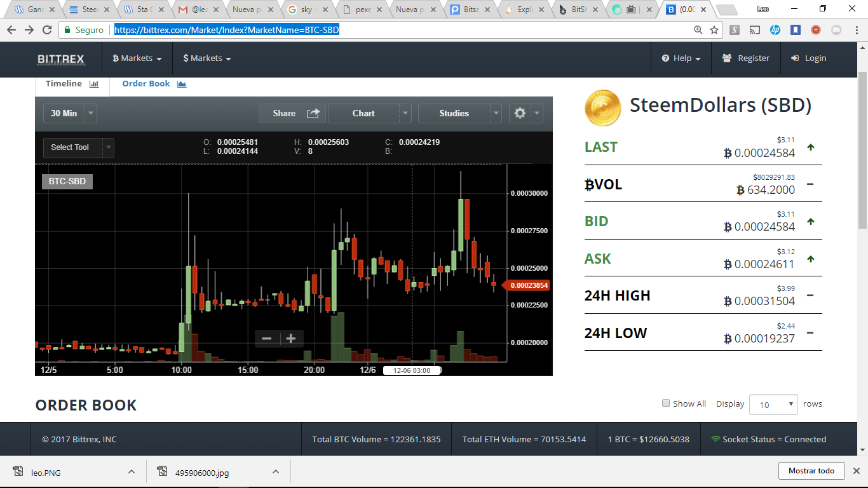868x488 pixels.
Task: Click the 1 BTC price footer entry
Action: [x=648, y=439]
